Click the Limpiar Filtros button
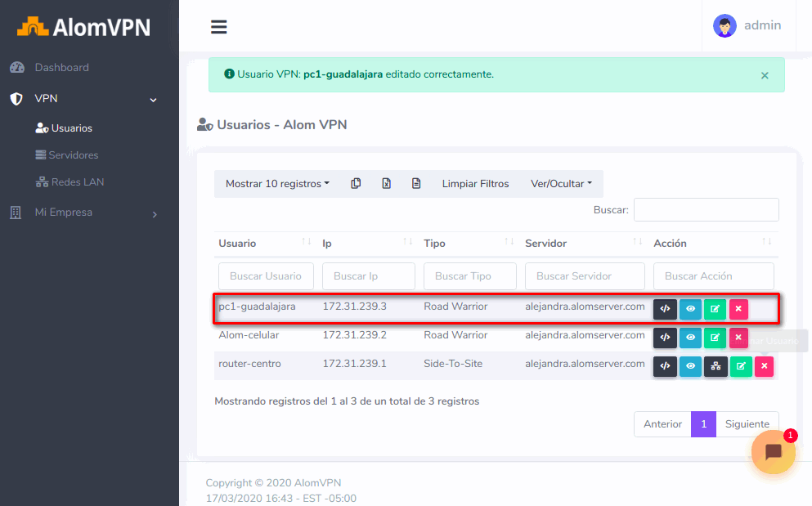Screen dimensions: 812x506 (x=475, y=184)
